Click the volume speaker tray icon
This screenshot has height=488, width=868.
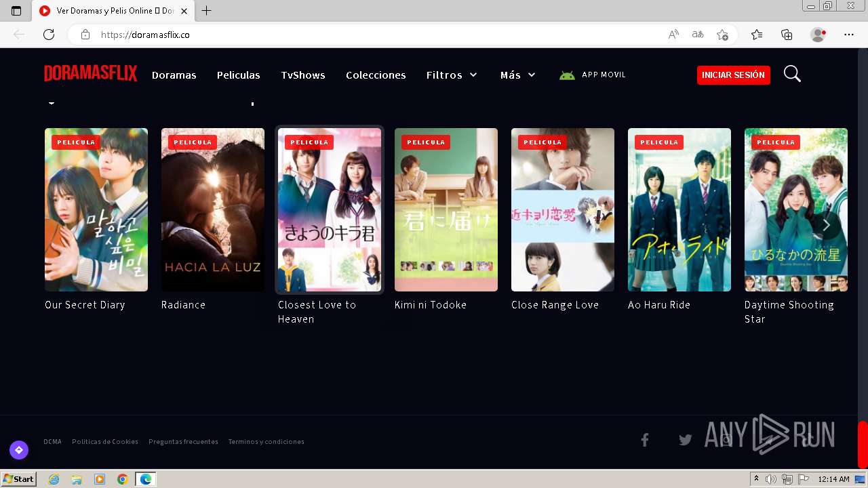[771, 479]
